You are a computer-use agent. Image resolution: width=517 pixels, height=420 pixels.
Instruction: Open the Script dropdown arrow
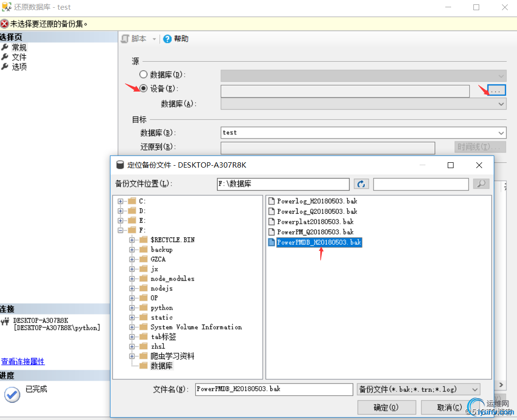tap(154, 39)
